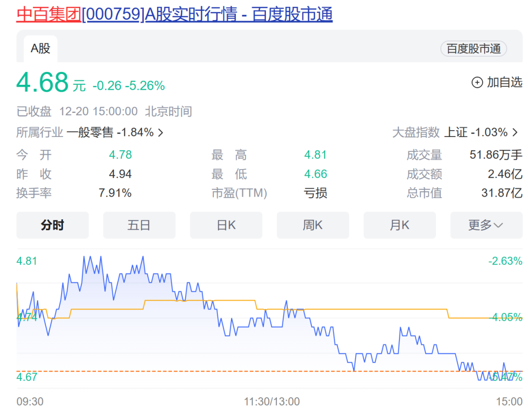
Task: Click the status text 已收盘
Action: [x=34, y=112]
